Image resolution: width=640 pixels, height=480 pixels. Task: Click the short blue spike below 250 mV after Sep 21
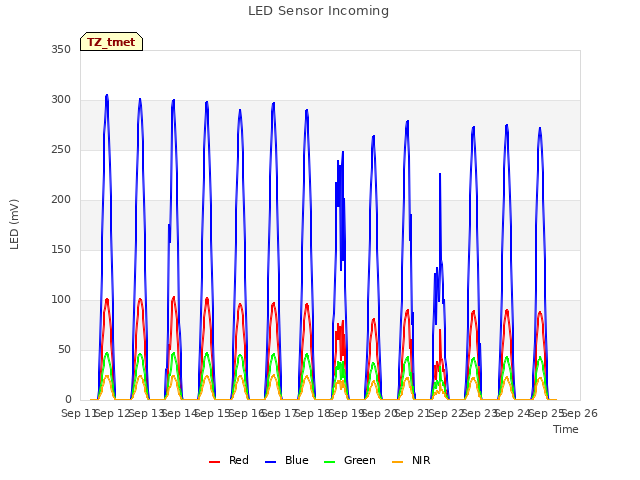pos(440,174)
